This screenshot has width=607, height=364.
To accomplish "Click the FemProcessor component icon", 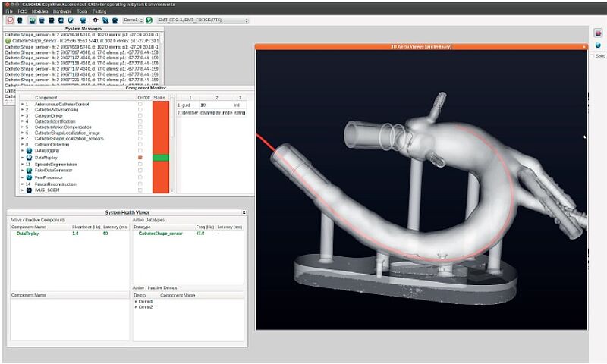I will coord(30,177).
